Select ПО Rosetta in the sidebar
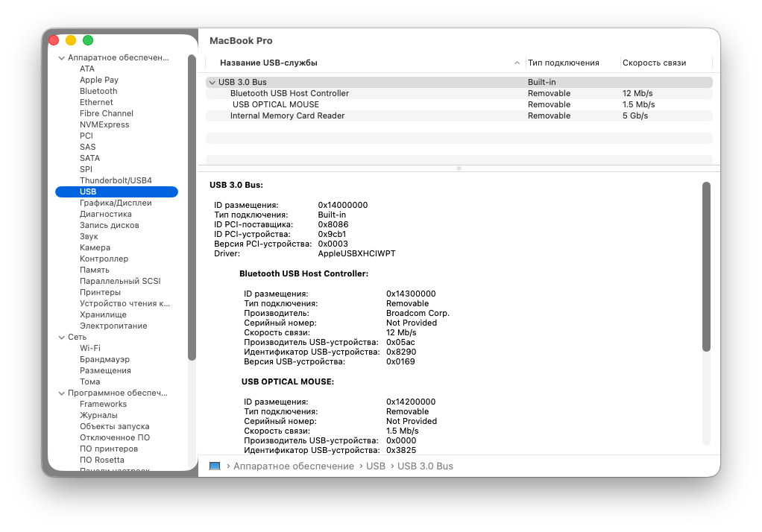The image size is (762, 532). point(102,460)
